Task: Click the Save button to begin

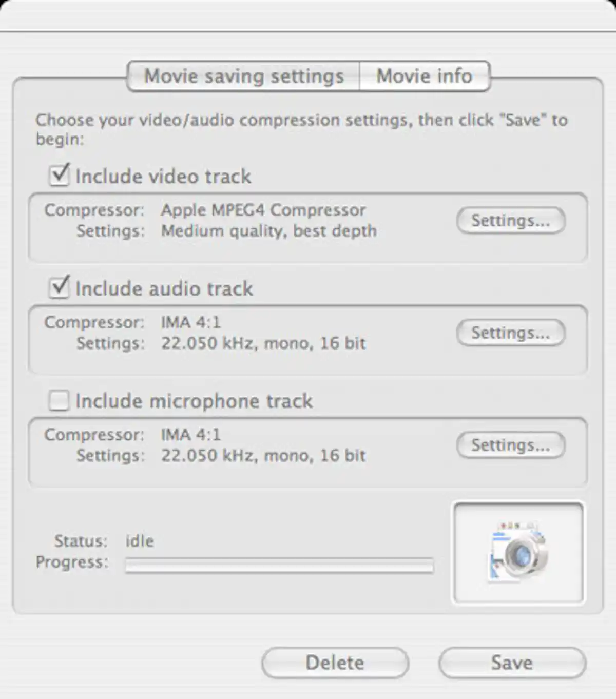Action: coord(512,662)
